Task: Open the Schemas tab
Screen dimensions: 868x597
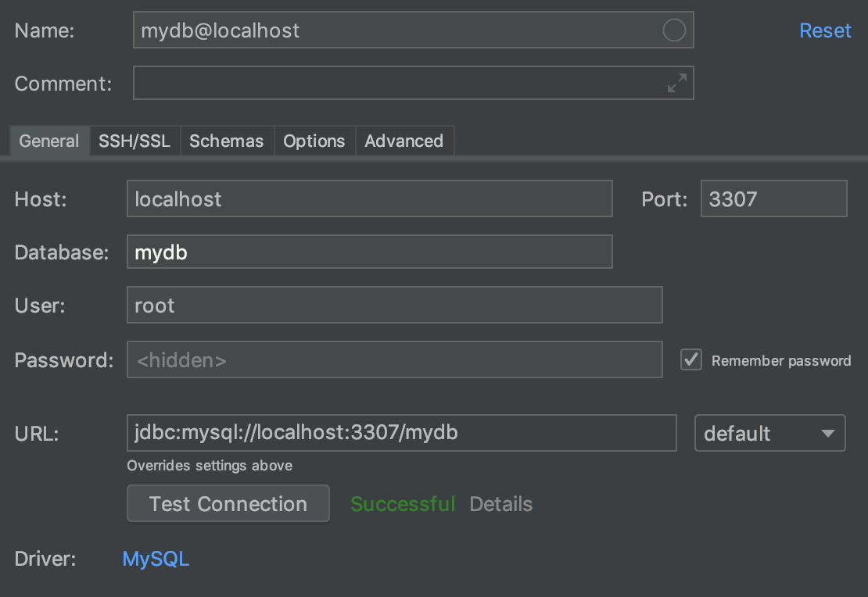Action: coord(227,141)
